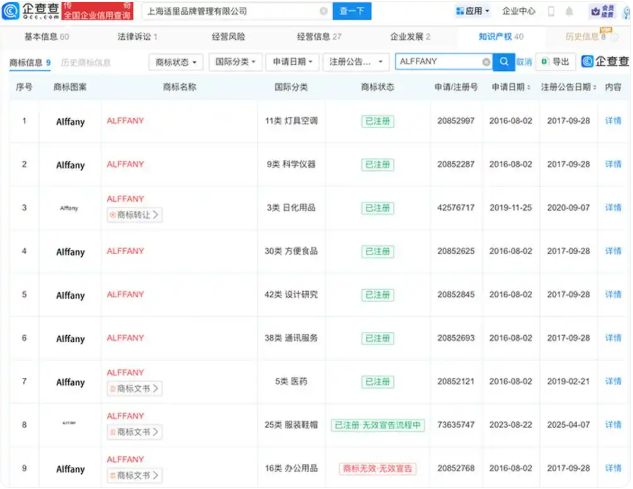Image resolution: width=633 pixels, height=489 pixels.
Task: Select the 16类 办公用品 cell
Action: point(291,468)
